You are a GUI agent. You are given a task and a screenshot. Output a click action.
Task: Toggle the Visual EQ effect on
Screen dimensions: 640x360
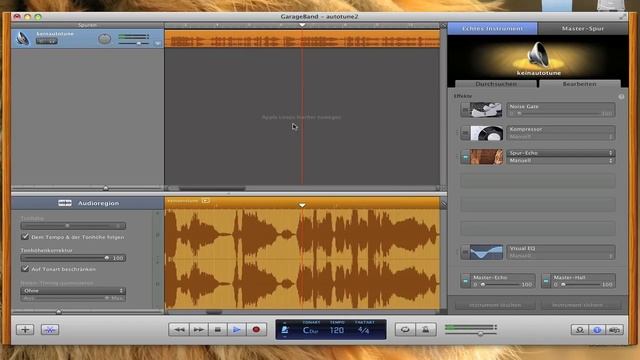click(x=465, y=252)
